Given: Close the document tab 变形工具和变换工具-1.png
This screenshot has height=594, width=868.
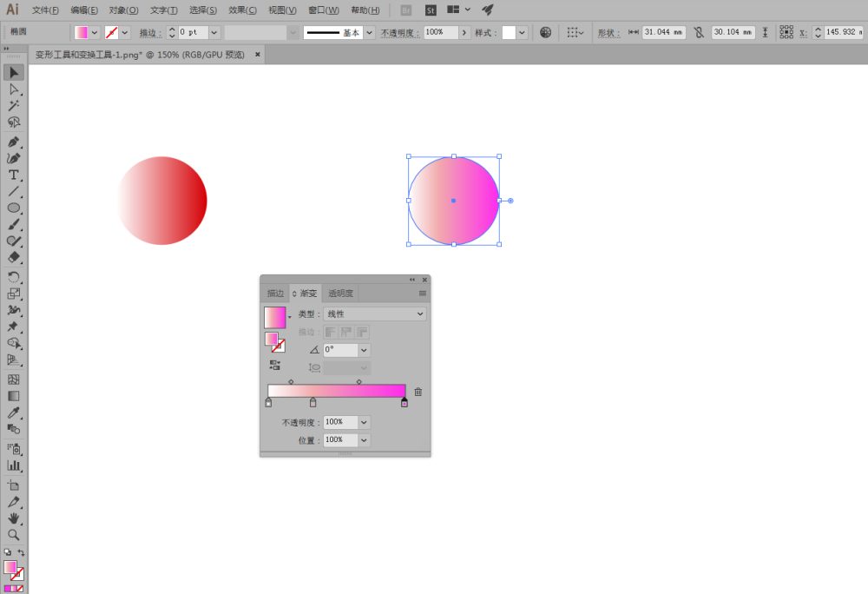Looking at the screenshot, I should click(258, 54).
